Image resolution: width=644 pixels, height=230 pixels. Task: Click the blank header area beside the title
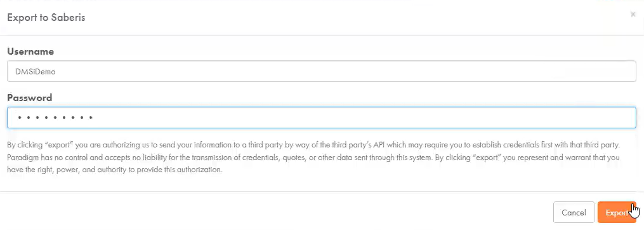pyautogui.click(x=353, y=18)
